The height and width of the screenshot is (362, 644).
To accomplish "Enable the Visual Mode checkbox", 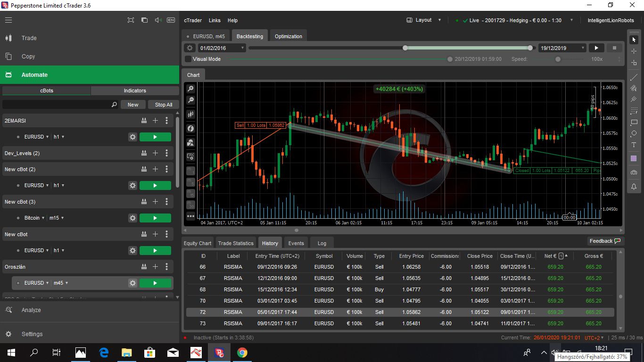I will 188,59.
